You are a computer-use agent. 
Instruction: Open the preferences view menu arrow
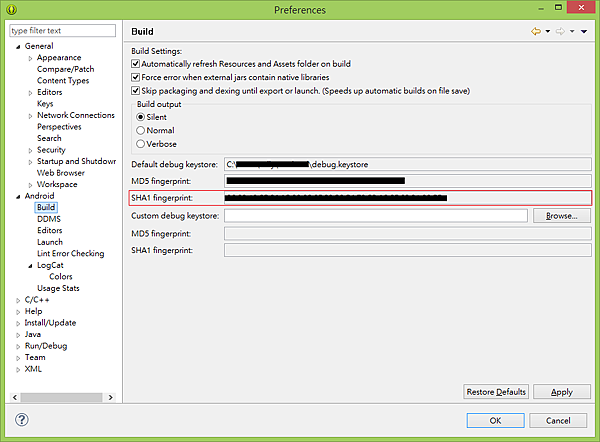pos(583,32)
